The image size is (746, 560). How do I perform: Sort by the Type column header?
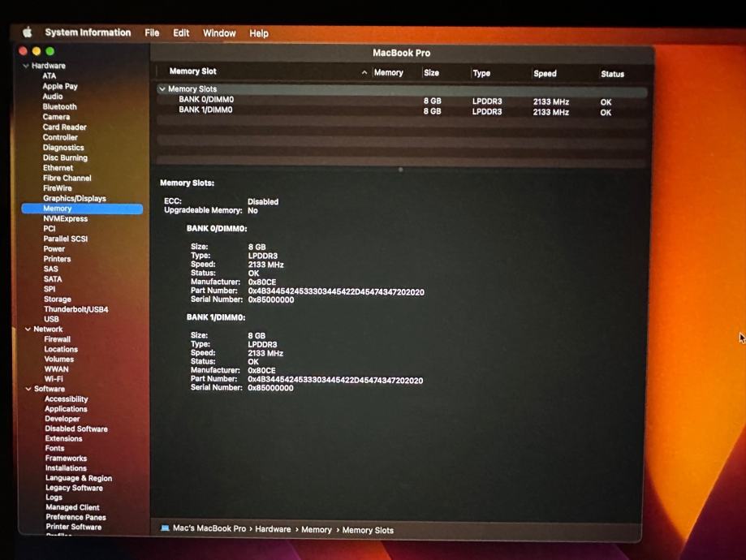(x=481, y=73)
